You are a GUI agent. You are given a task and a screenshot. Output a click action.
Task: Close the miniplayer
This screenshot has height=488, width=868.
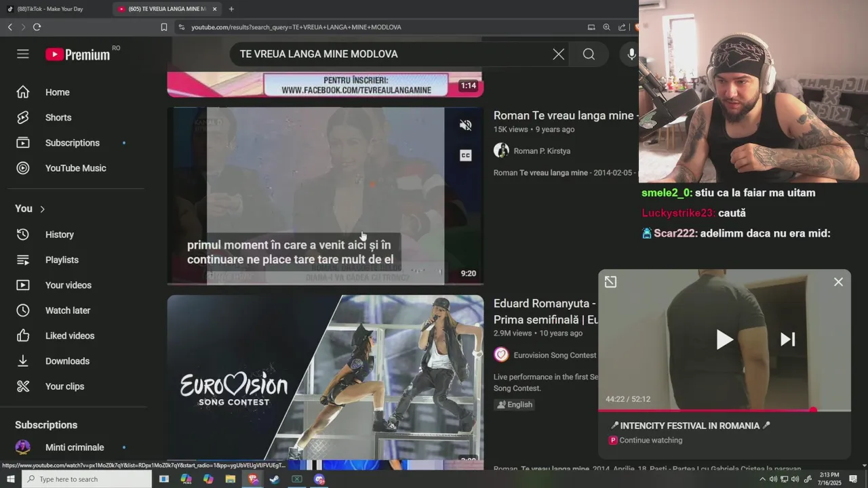[838, 282]
